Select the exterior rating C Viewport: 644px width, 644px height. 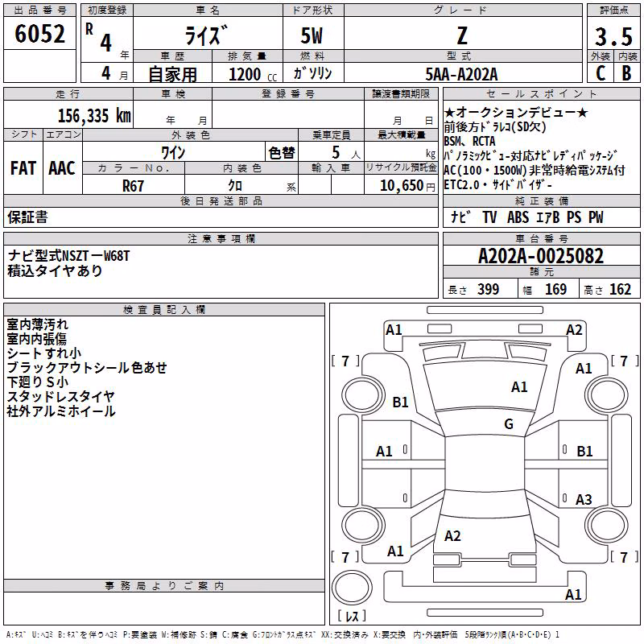(601, 73)
